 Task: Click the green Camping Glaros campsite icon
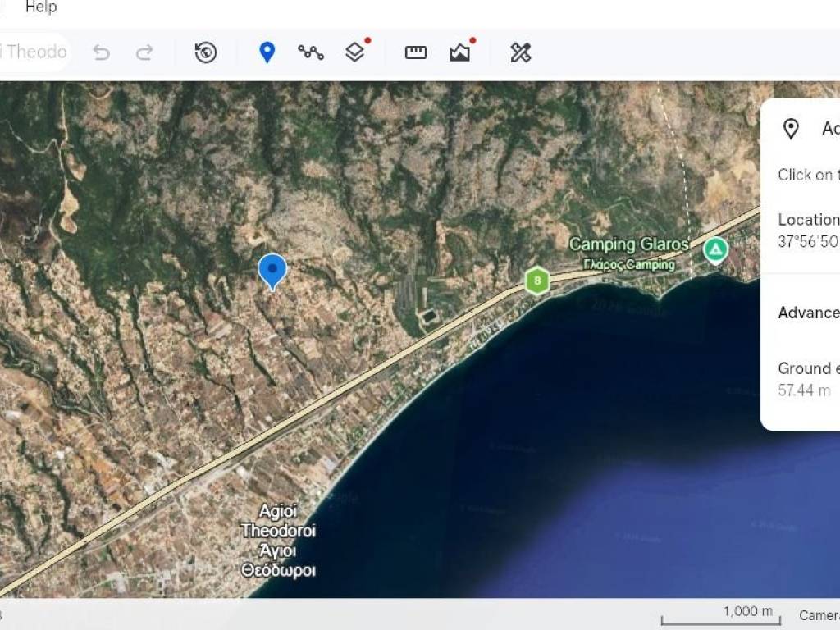(716, 249)
